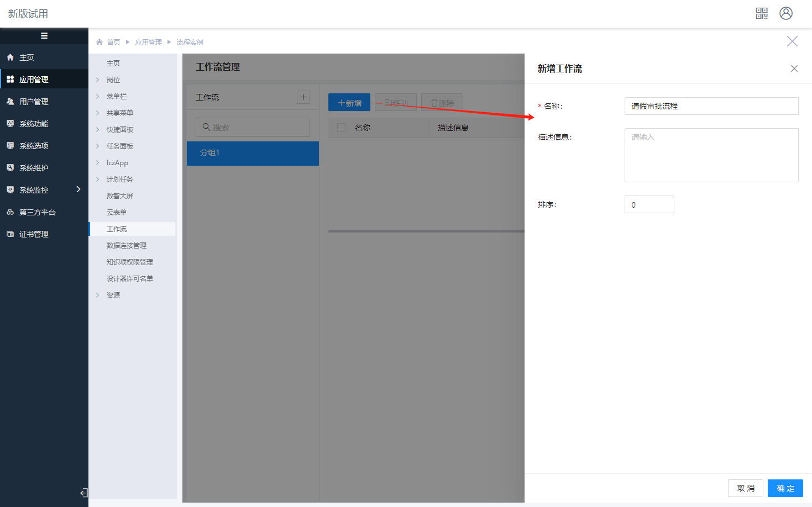Click the 取消 button in drawer

click(745, 488)
